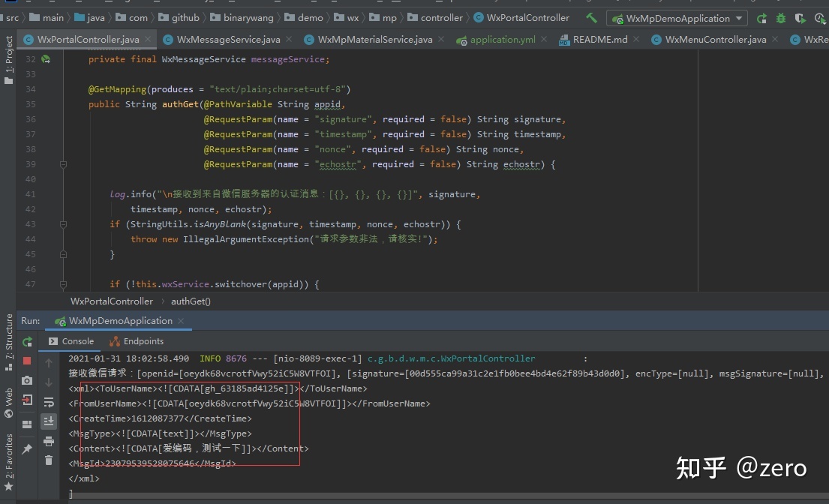The width and height of the screenshot is (829, 504).
Task: Collapse the if block fold at line 43
Action: tap(64, 224)
